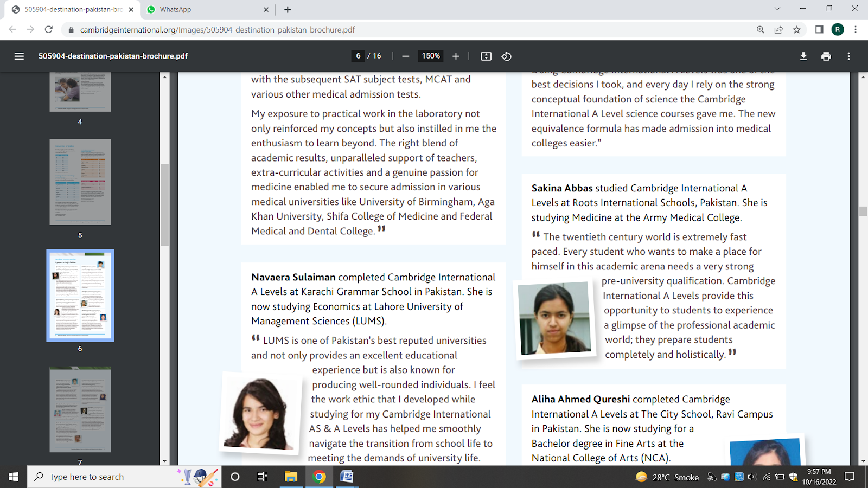This screenshot has width=868, height=488.
Task: Open the weather 28°C Smoke widget
Action: [x=667, y=477]
